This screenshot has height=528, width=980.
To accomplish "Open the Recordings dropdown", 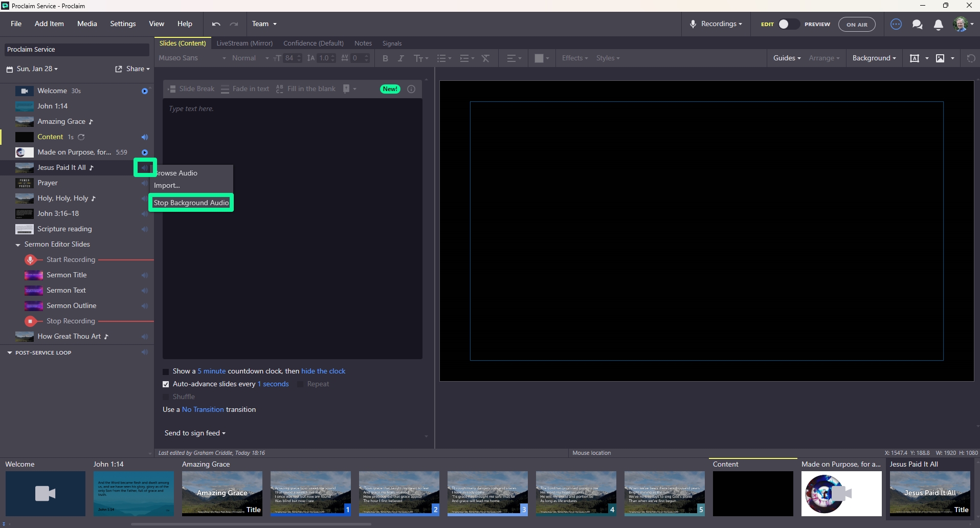I will tap(716, 24).
